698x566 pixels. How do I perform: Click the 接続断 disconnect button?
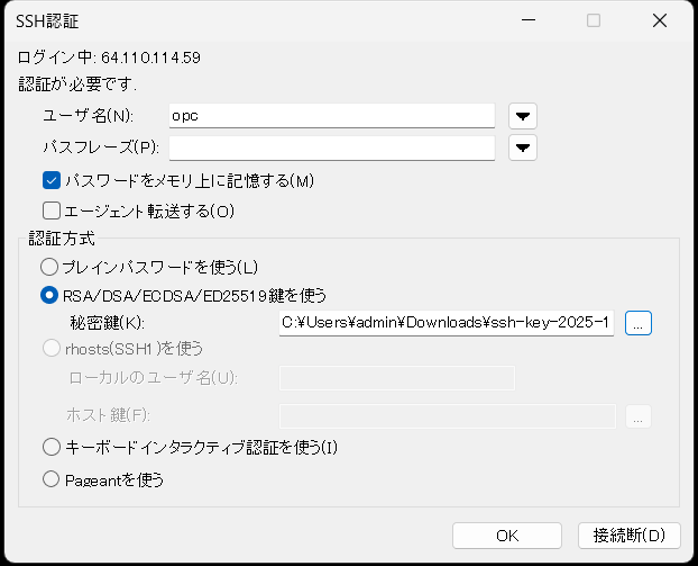pos(629,535)
